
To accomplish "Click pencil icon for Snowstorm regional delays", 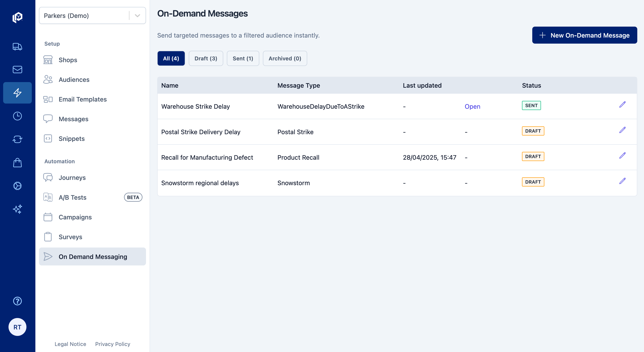I will pos(622,181).
